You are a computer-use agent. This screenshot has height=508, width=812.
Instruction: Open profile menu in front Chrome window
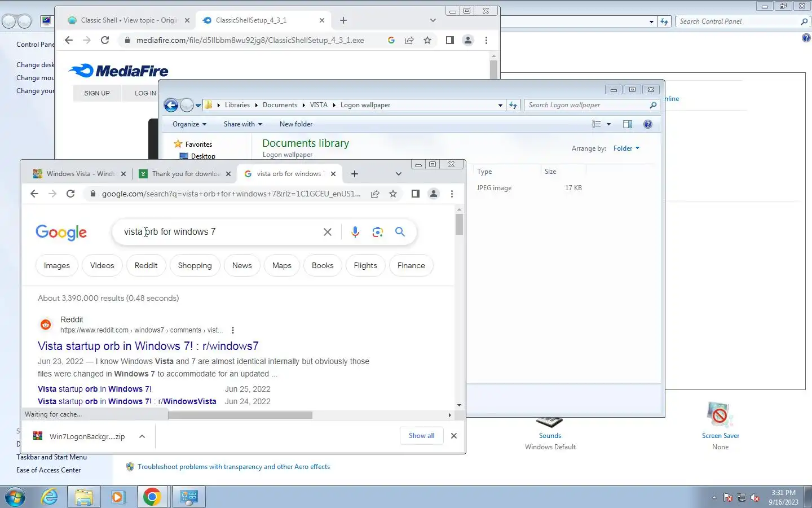[x=434, y=194]
